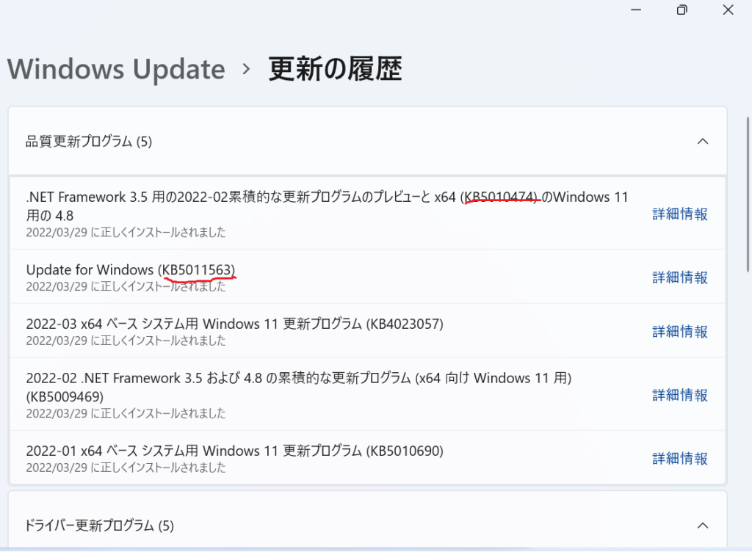This screenshot has height=560, width=752.
Task: Open 詳細情報 for KB5009469 update
Action: pyautogui.click(x=679, y=395)
